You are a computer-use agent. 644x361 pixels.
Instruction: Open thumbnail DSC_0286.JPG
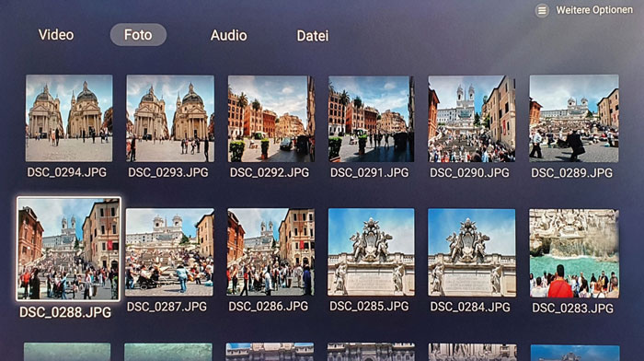point(270,251)
